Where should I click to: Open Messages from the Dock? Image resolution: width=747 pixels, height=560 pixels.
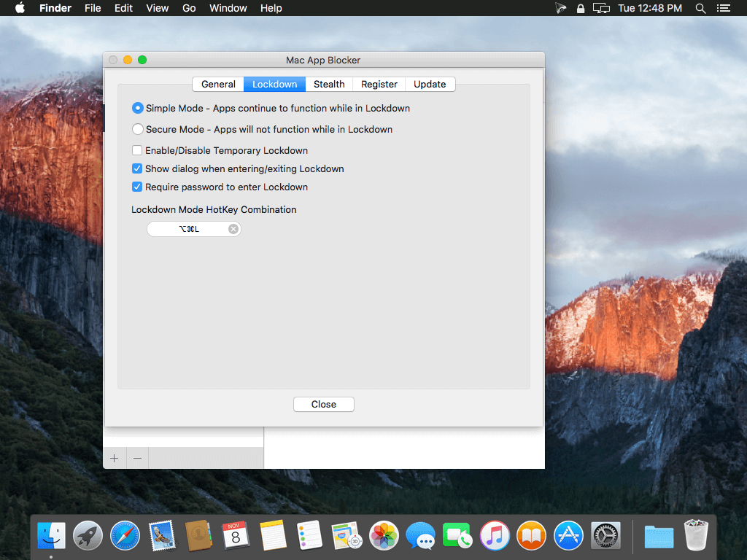pyautogui.click(x=420, y=535)
